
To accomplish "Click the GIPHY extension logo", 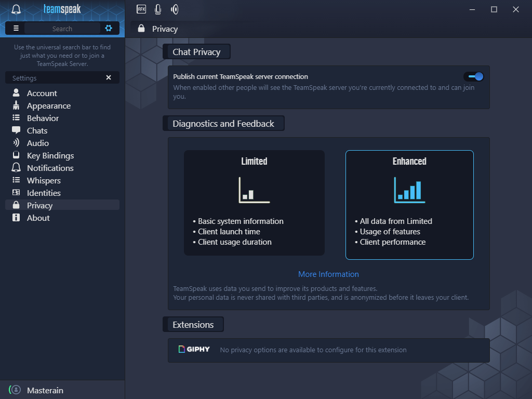I will point(194,350).
